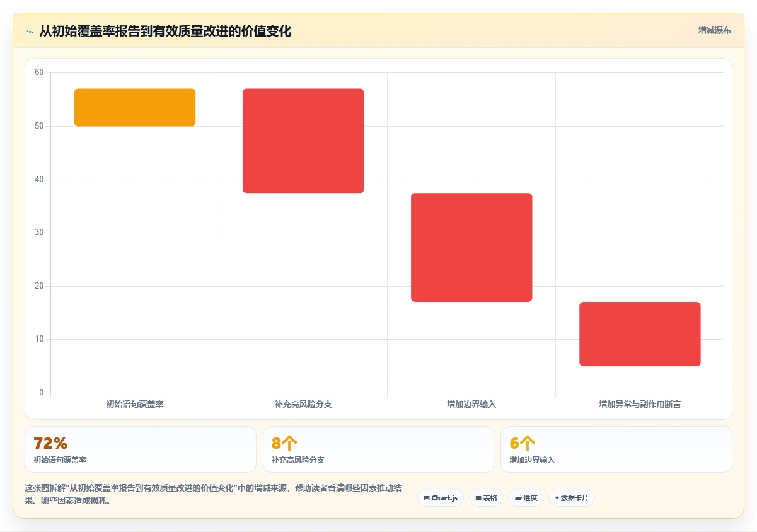Click the y-axis value 60
The width and height of the screenshot is (757, 532).
(39, 72)
